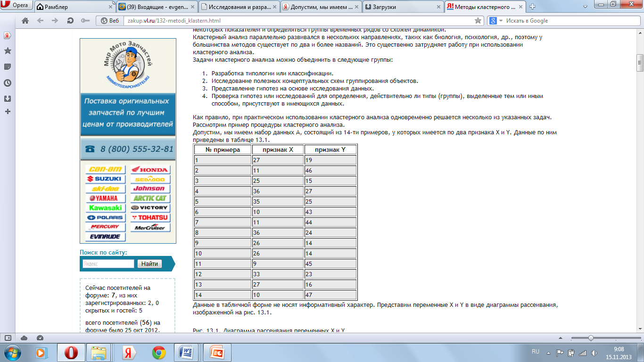Viewport: 644px width, 362px height.
Task: Toggle the panel button in status bar
Action: [8, 338]
